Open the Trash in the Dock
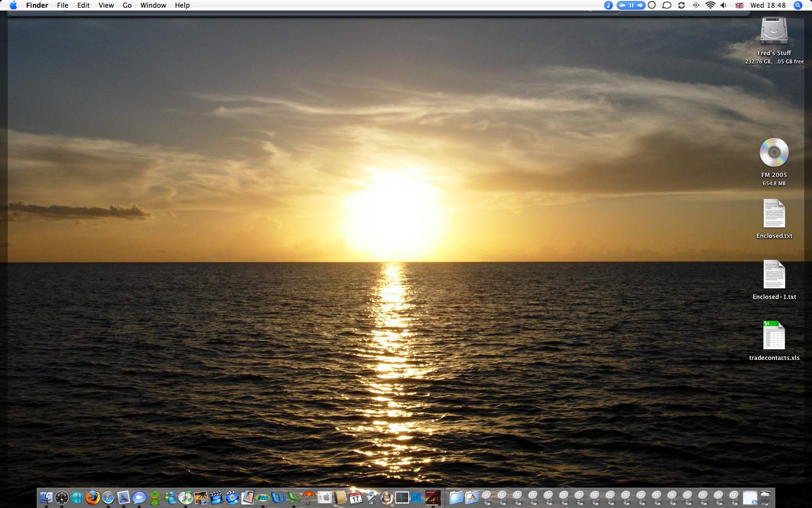 (765, 497)
